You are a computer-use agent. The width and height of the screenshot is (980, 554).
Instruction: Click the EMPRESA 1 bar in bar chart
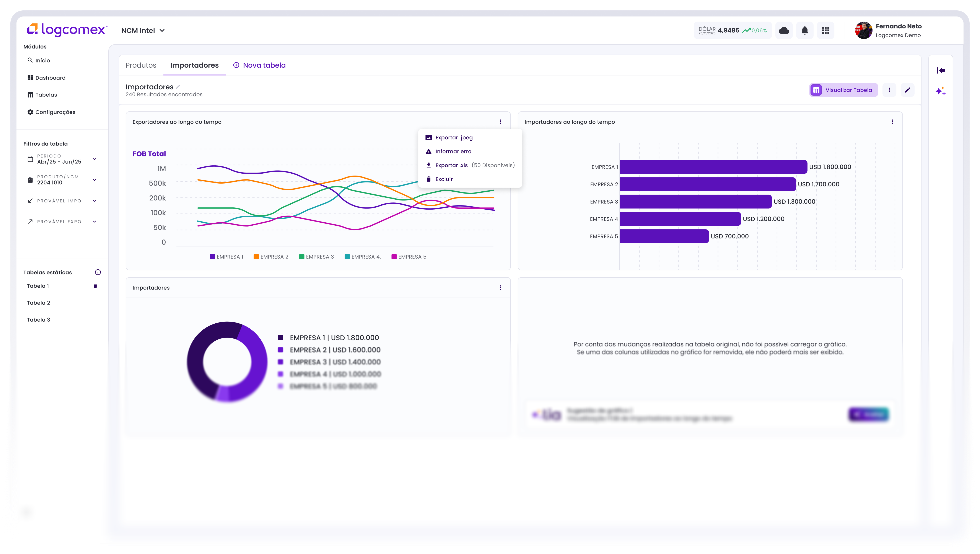point(713,167)
